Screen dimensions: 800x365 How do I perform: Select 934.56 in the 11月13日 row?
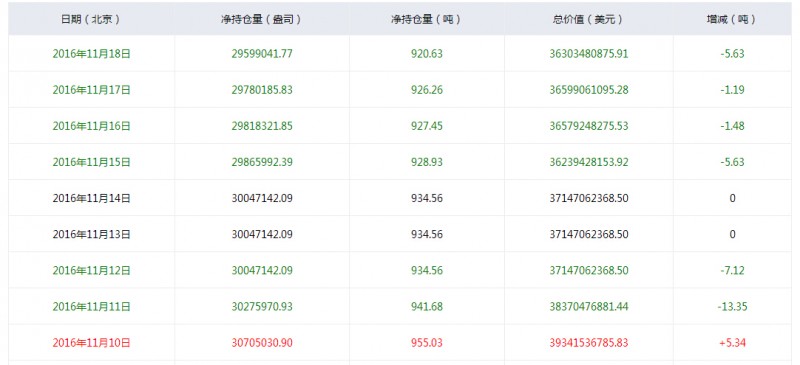click(x=427, y=234)
